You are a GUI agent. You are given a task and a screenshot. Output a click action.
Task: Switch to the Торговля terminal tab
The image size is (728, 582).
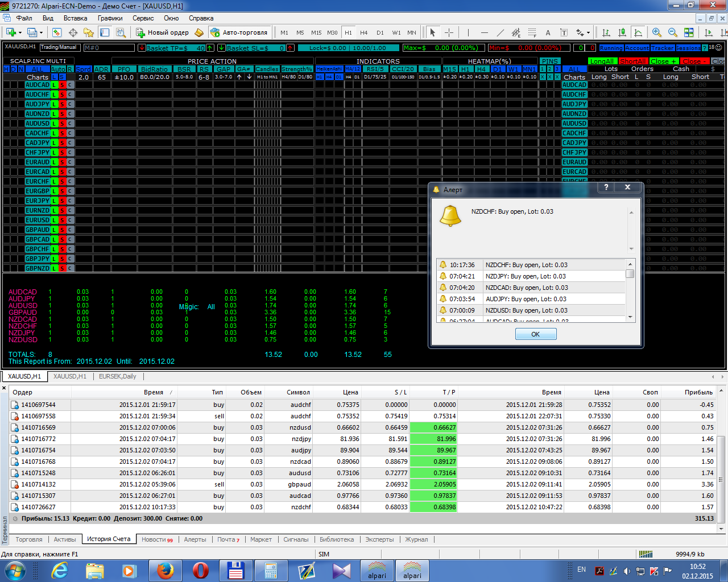29,539
